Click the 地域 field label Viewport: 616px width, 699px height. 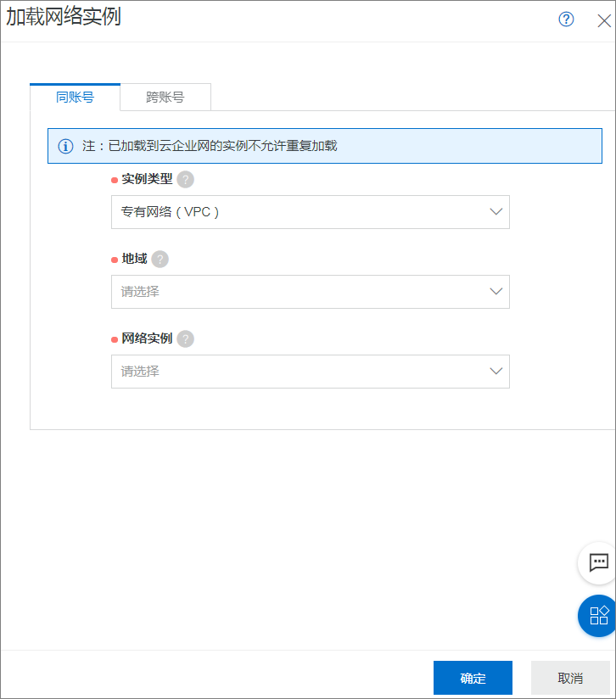[134, 259]
